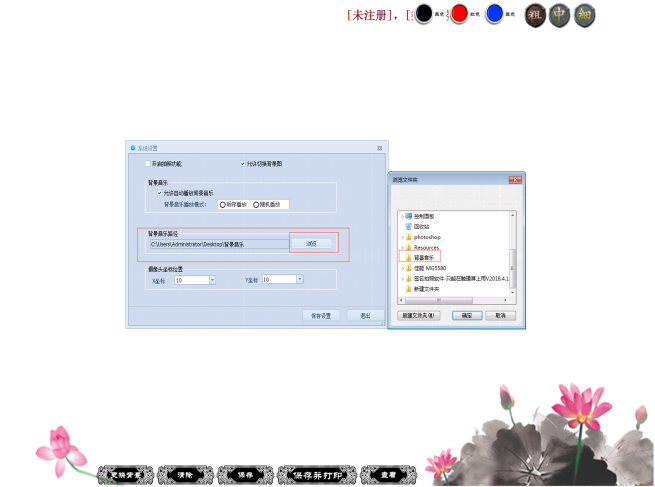Toggle 允许切换背景图 checkbox
Image resolution: width=655 pixels, height=487 pixels.
click(242, 163)
